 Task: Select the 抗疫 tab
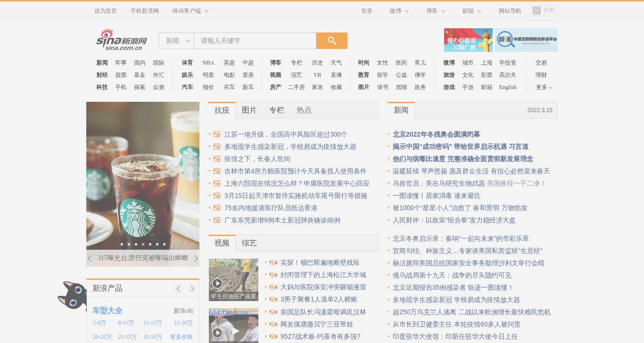(222, 110)
